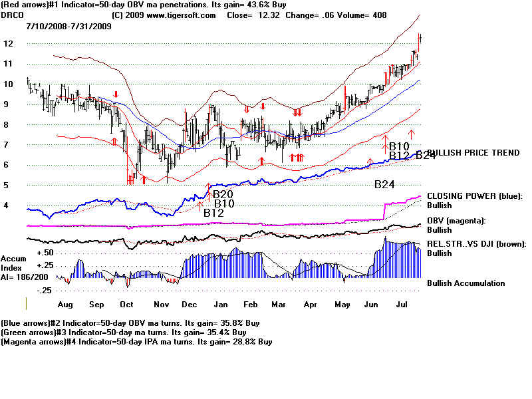532x399 pixels.
Task: Click the +.25 accumulation scale label
Action: pos(45,265)
